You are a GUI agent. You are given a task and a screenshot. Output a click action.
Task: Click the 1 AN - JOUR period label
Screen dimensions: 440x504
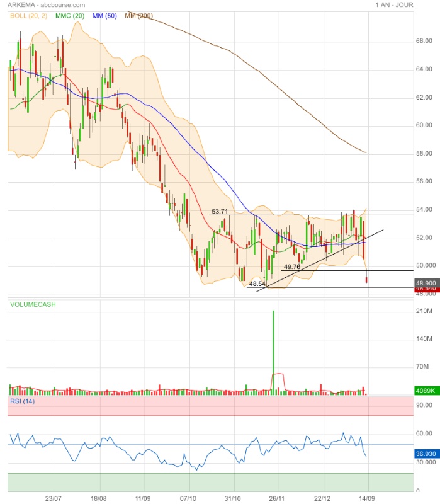coord(394,5)
